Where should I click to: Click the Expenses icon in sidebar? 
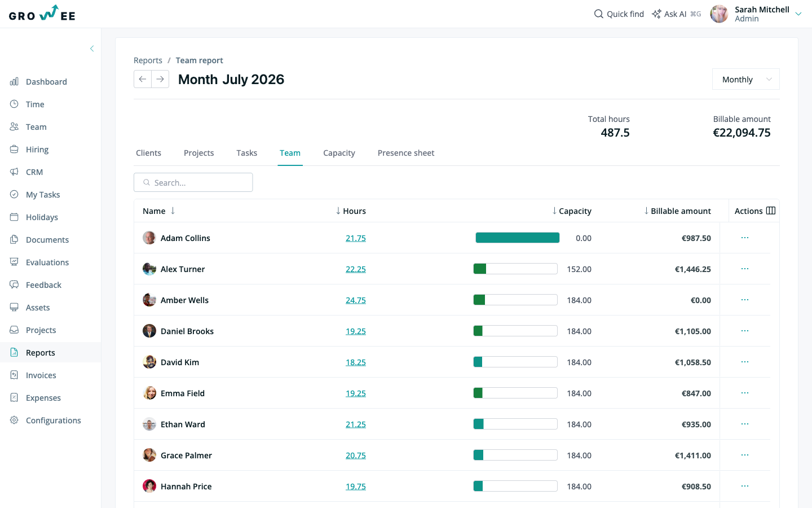coord(14,398)
